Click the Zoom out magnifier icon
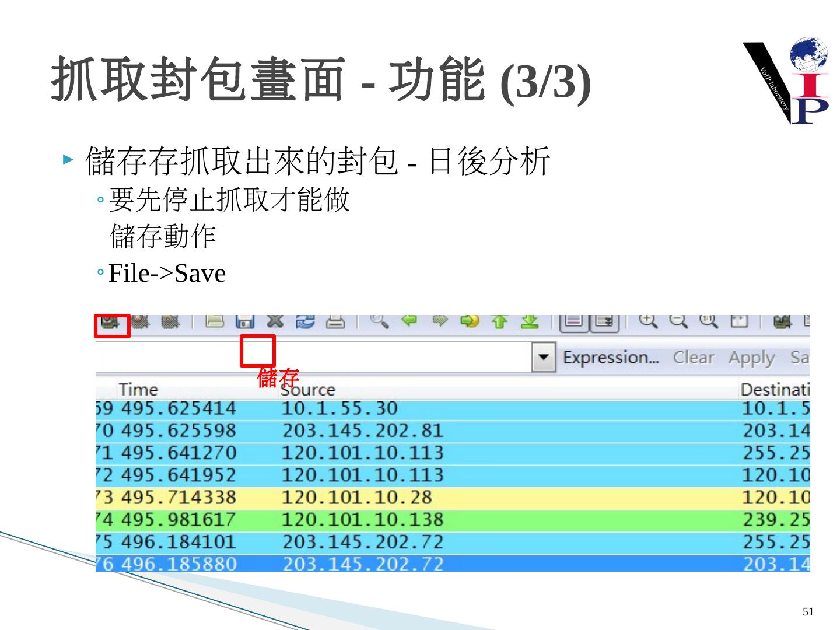840x630 pixels. point(678,321)
